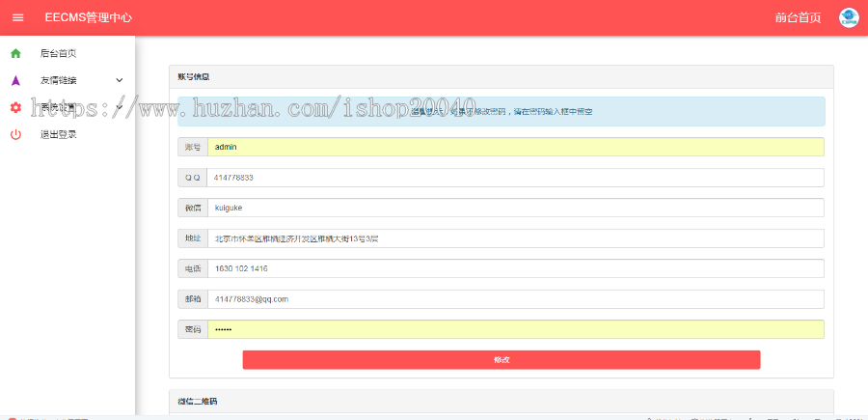Image resolution: width=868 pixels, height=420 pixels.
Task: Click the 邮箱 field label
Action: pyautogui.click(x=193, y=299)
